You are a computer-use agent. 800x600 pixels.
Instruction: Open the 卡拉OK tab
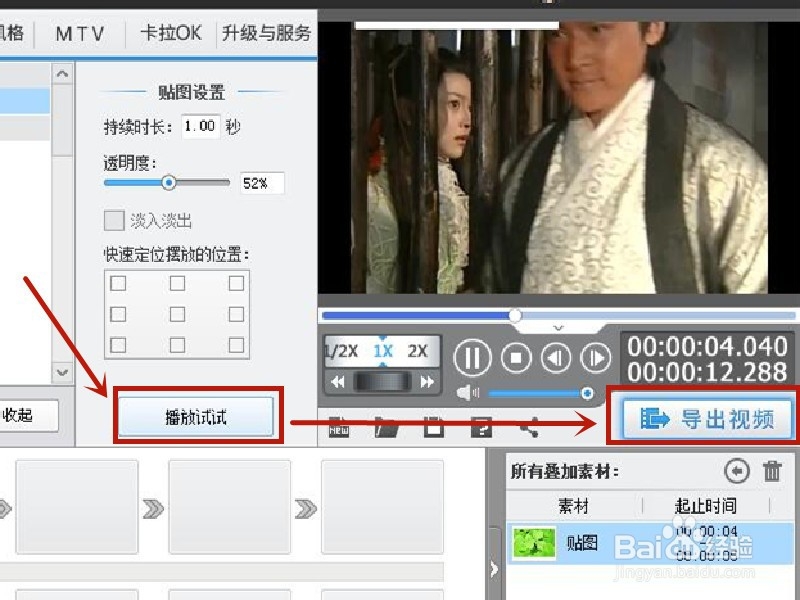click(171, 33)
